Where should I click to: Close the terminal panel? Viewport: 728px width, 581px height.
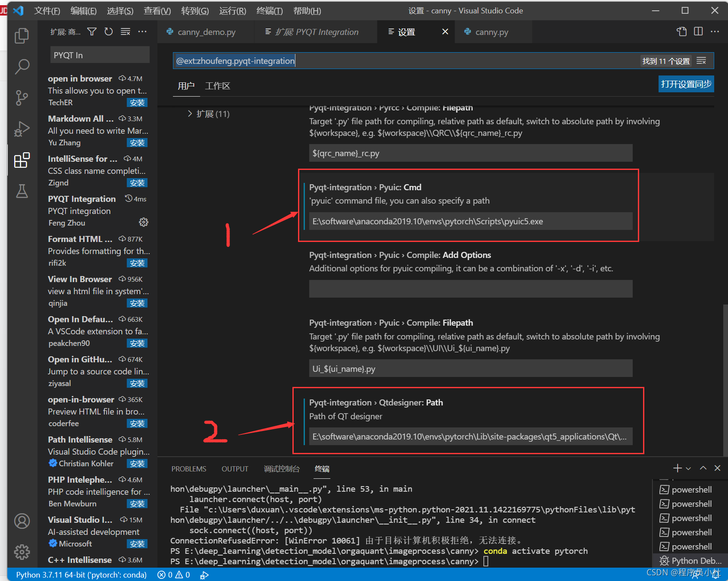pos(717,468)
